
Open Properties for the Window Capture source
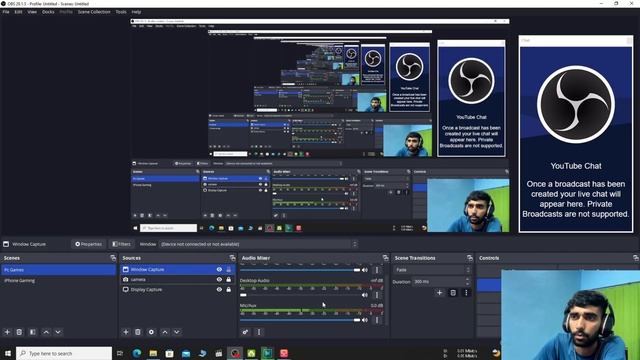click(88, 244)
